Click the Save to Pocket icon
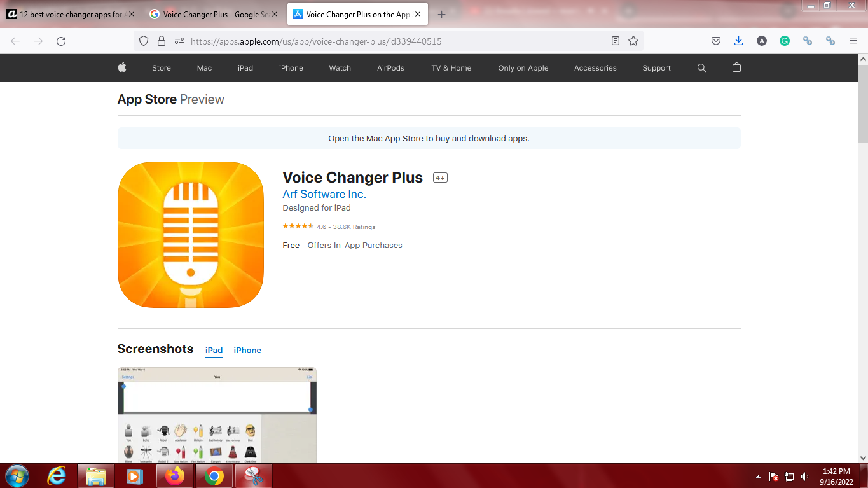 click(x=716, y=41)
